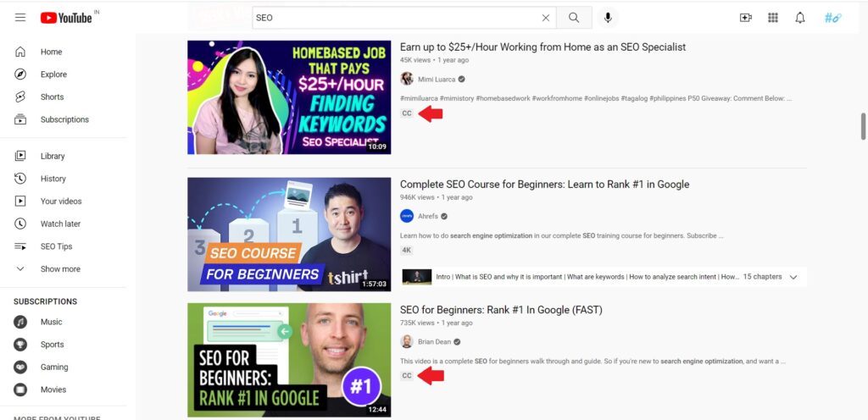Open the Mimi Luarca channel name

point(437,80)
